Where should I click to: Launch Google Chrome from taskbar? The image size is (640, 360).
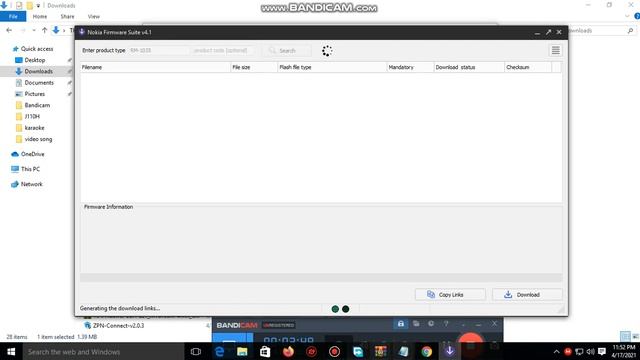tap(427, 351)
